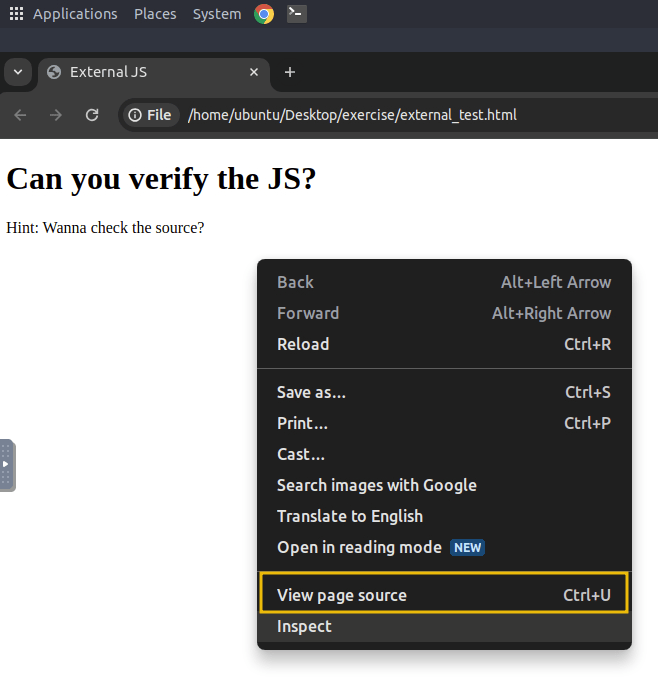Select View page source from context menu
Screen dimensions: 658x679
tap(444, 595)
